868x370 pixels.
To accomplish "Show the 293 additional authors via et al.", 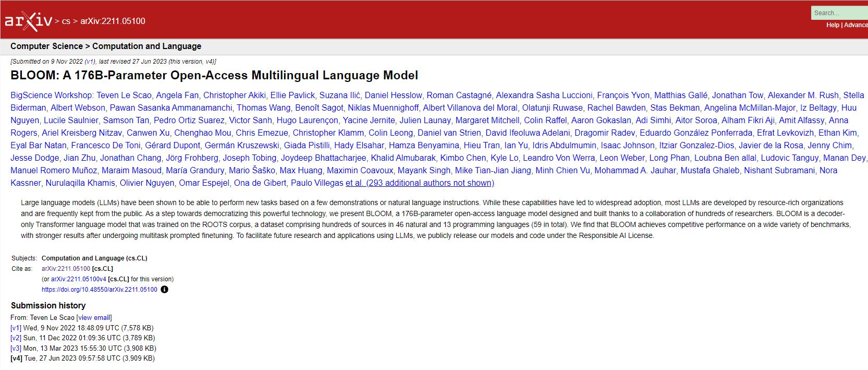I will [420, 183].
